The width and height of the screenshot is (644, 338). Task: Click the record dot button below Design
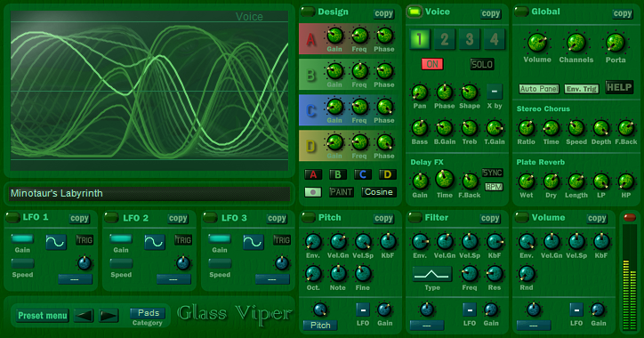tap(313, 192)
